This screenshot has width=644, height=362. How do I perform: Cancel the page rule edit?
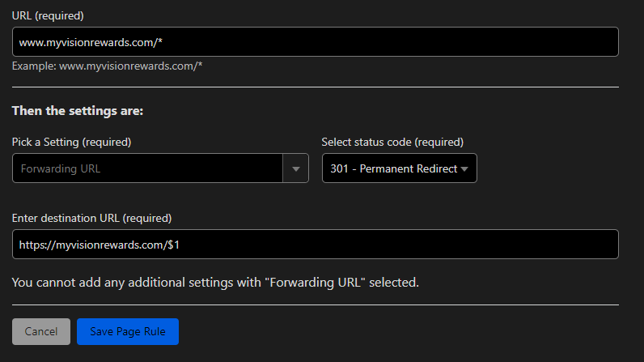(41, 331)
